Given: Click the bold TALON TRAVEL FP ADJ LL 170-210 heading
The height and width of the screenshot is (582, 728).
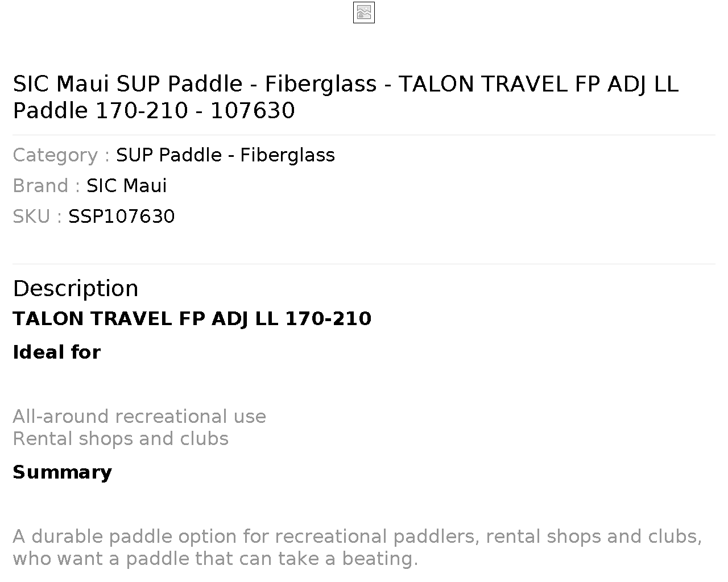Looking at the screenshot, I should (192, 319).
